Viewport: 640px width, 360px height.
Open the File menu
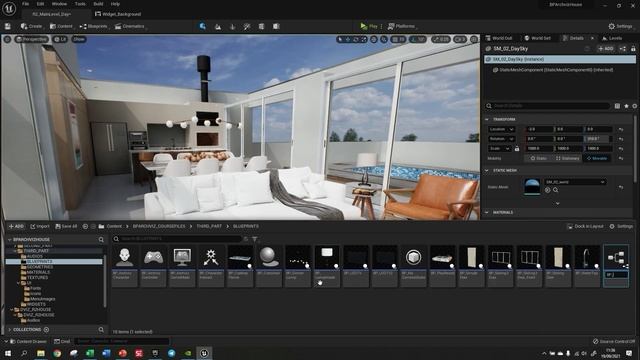pyautogui.click(x=25, y=4)
